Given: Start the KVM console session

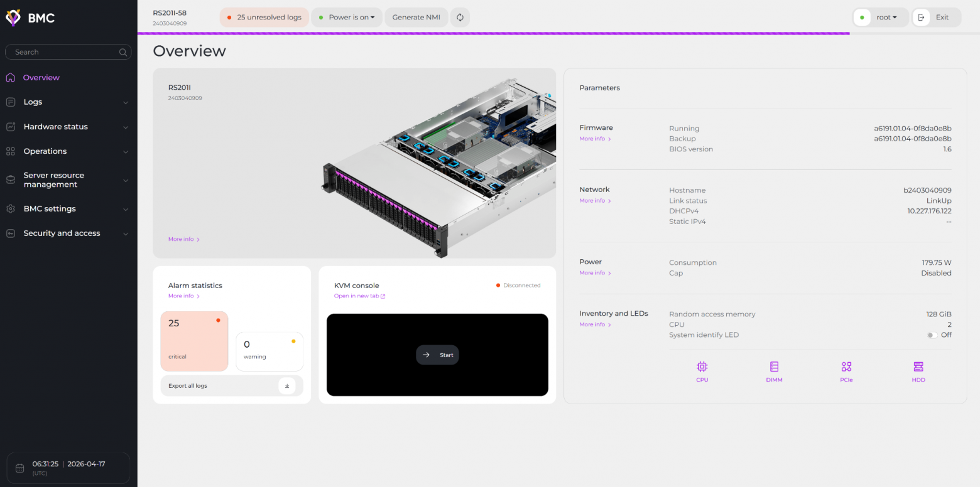Looking at the screenshot, I should coord(437,355).
